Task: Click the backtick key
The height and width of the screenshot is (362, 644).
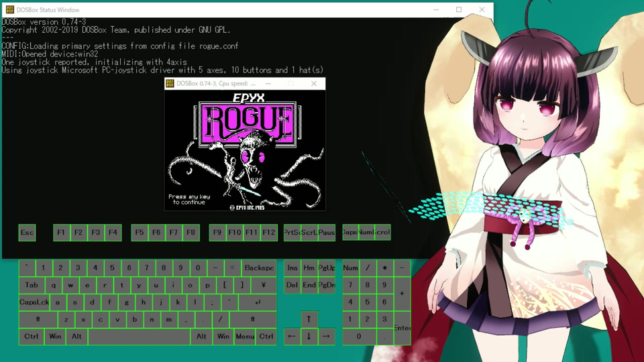Action: coord(27,268)
